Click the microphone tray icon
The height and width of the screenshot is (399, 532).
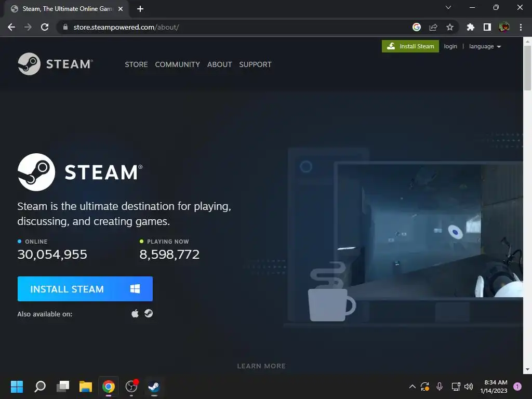440,387
